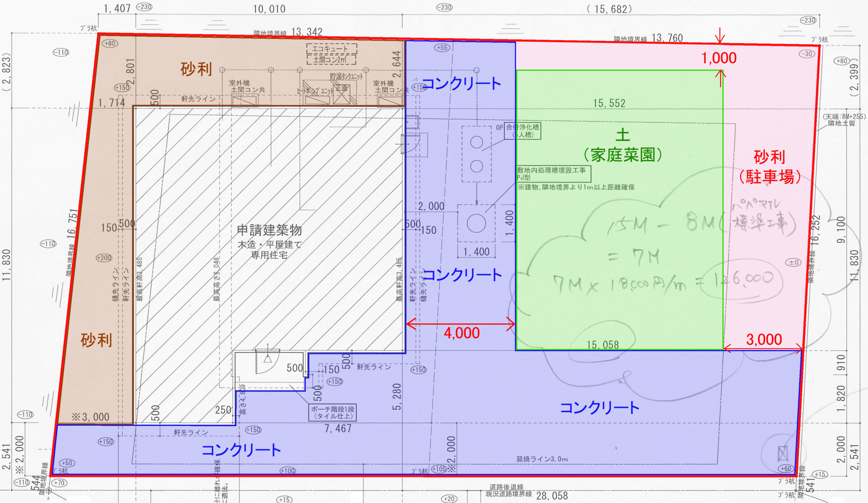Image resolution: width=868 pixels, height=503 pixels.
Task: Select the vertical 1,820 dimension
Action: (841, 399)
